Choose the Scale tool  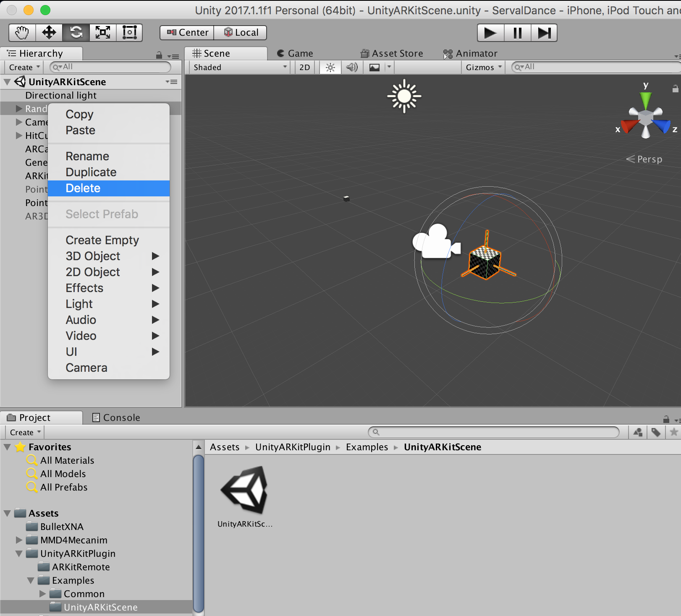pos(103,32)
